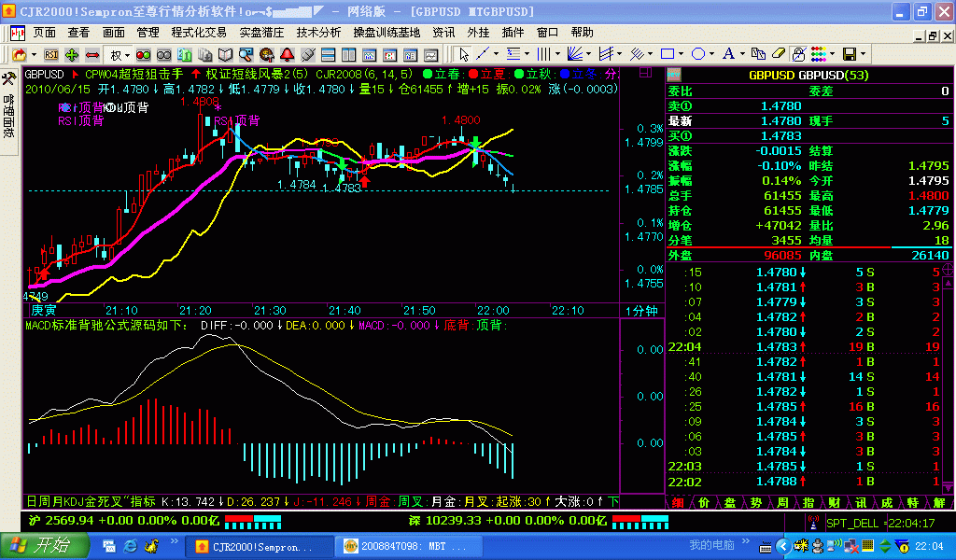
Task: Select the trend line drawing tool
Action: [483, 54]
